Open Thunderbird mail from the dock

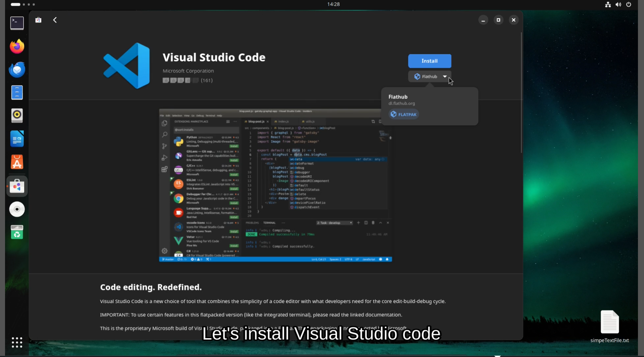click(x=17, y=70)
